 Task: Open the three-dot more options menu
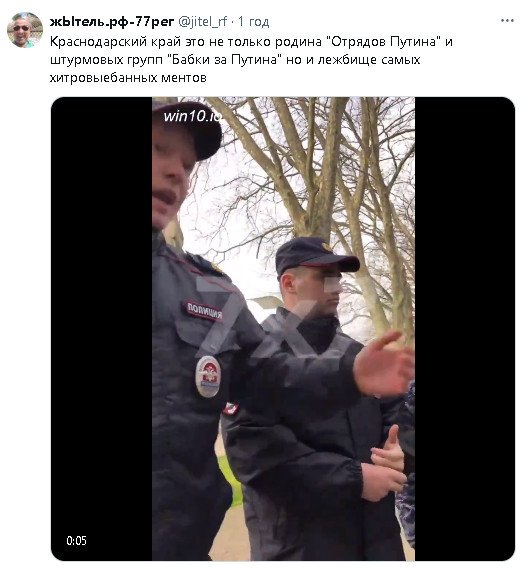tap(507, 21)
